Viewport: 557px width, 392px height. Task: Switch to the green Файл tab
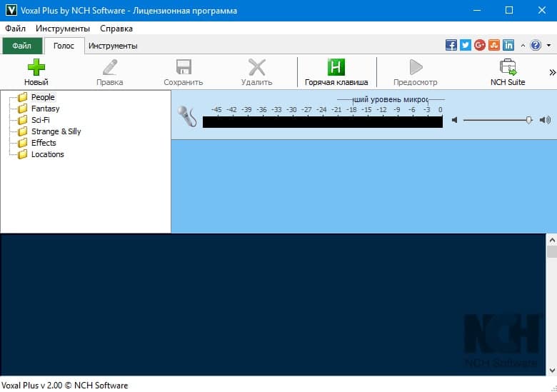[22, 46]
